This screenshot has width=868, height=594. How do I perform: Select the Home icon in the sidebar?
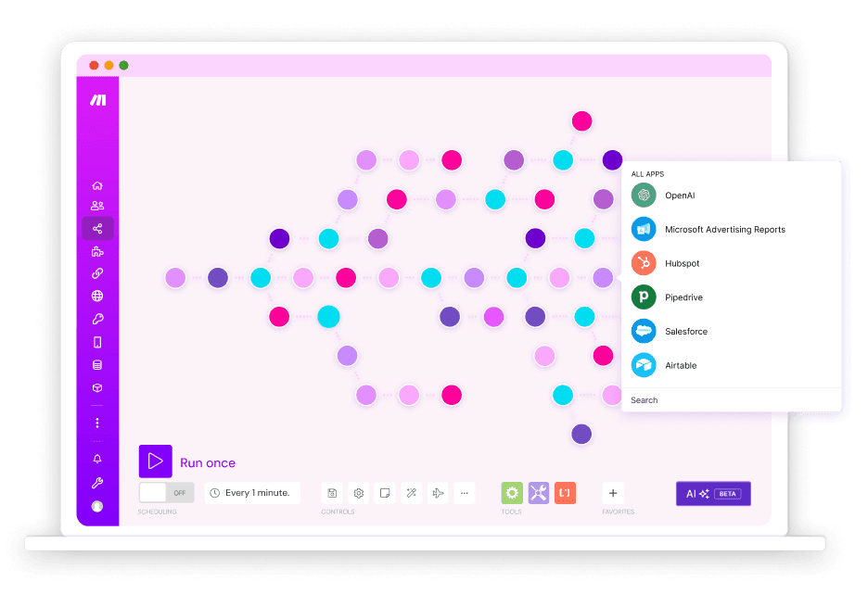click(97, 185)
